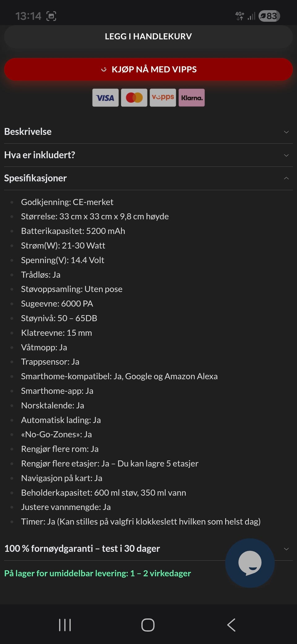Expand the Hva er inkludert chevron
This screenshot has height=644, width=297.
pyautogui.click(x=286, y=155)
